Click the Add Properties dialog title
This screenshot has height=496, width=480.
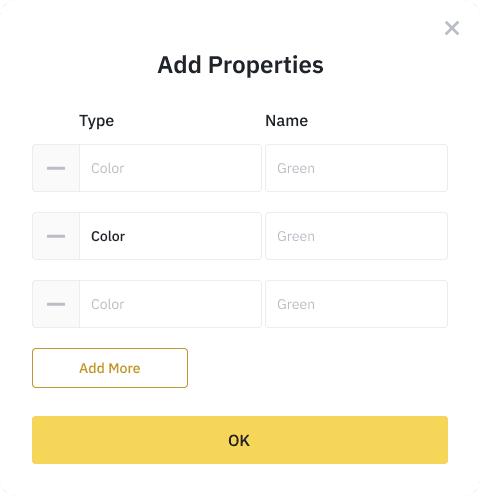point(241,65)
